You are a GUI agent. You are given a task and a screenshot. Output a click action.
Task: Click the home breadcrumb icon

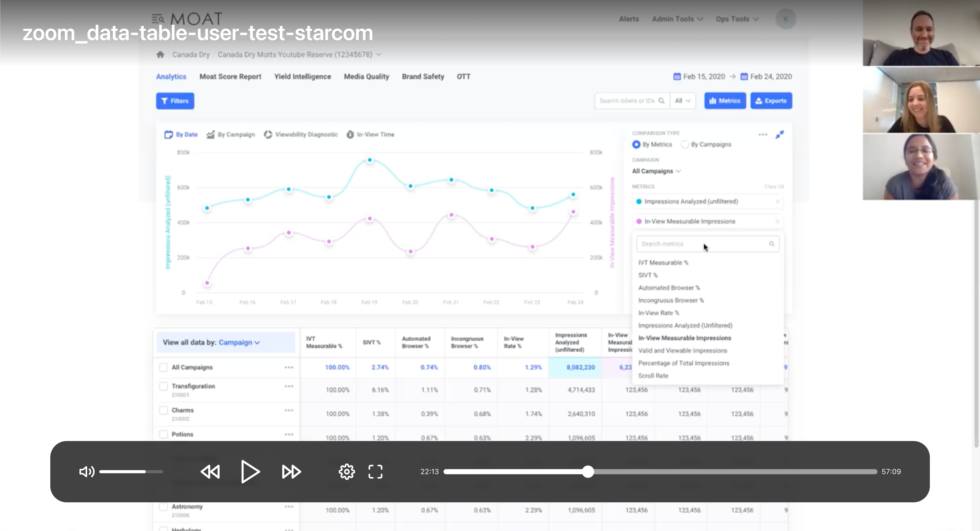click(x=160, y=54)
